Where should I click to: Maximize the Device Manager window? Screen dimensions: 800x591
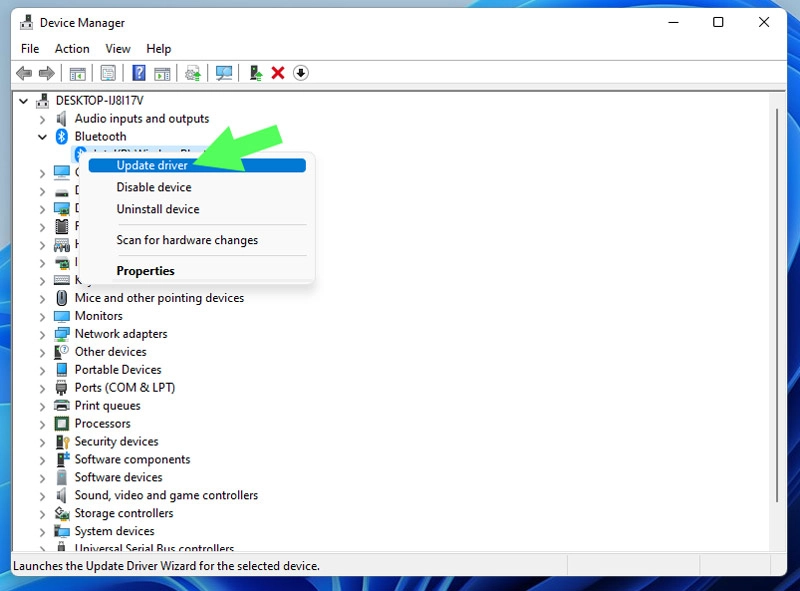click(718, 22)
